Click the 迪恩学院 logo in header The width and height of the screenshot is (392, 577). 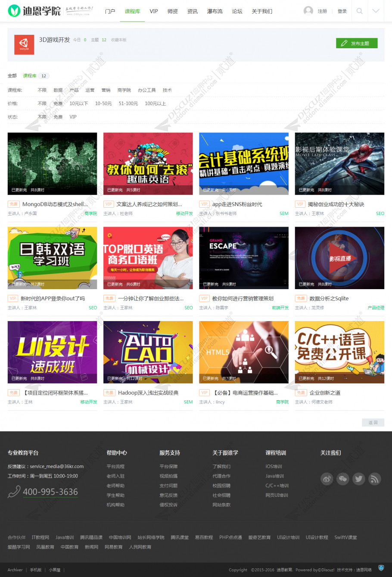pos(34,11)
